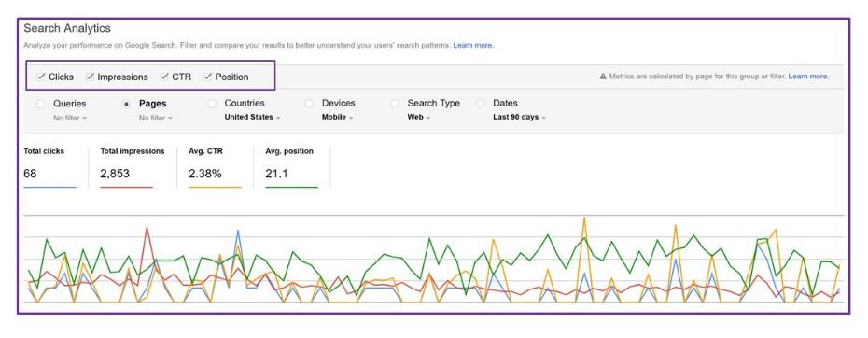Viewport: 868px width, 338px height.
Task: Open Learn more link under Search Analytics
Action: pos(473,46)
